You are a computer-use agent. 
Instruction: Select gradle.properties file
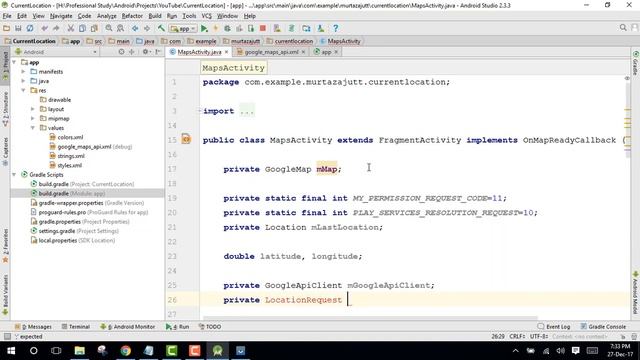pos(80,222)
